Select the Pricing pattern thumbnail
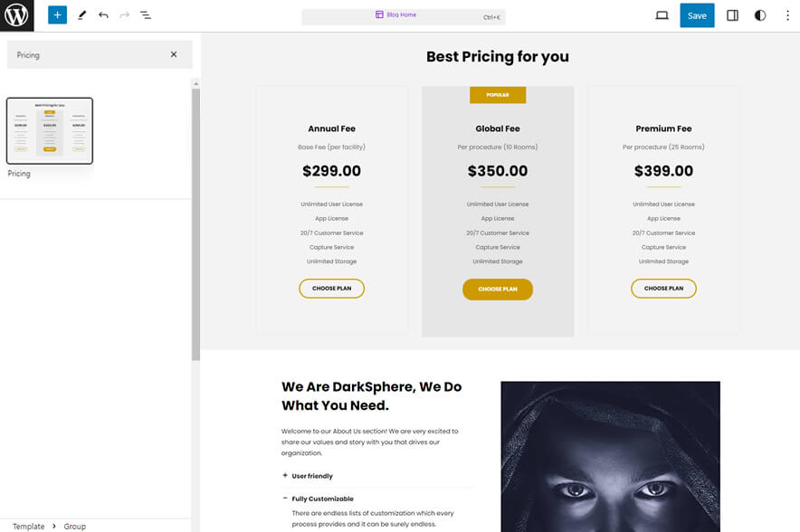 point(50,132)
